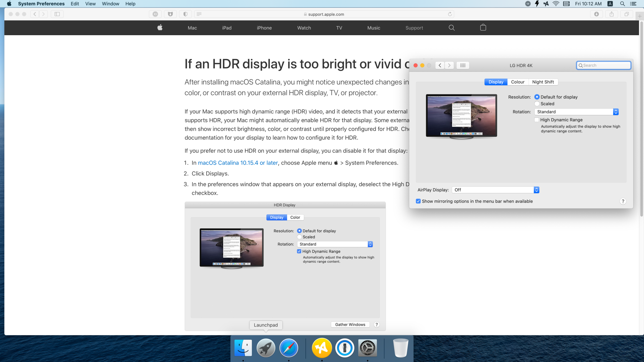Go back in System Preferences window
Image resolution: width=644 pixels, height=362 pixels.
coord(440,65)
